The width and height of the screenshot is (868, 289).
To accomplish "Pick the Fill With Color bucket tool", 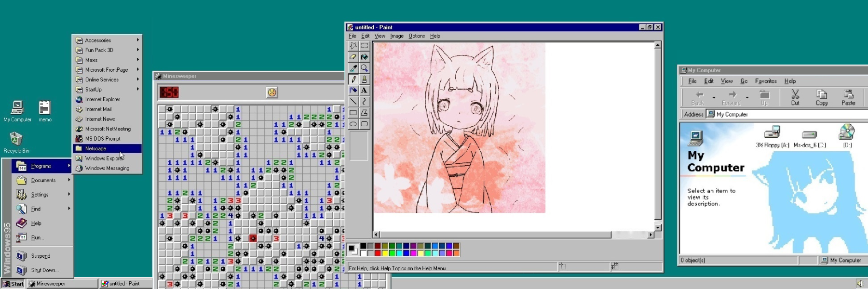I will [364, 57].
